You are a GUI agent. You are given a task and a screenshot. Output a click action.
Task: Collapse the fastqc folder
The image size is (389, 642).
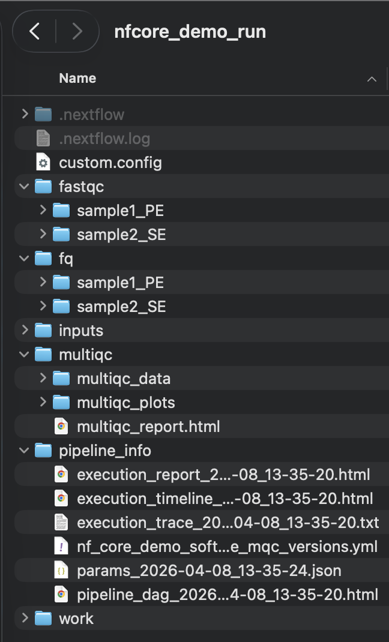tap(25, 186)
